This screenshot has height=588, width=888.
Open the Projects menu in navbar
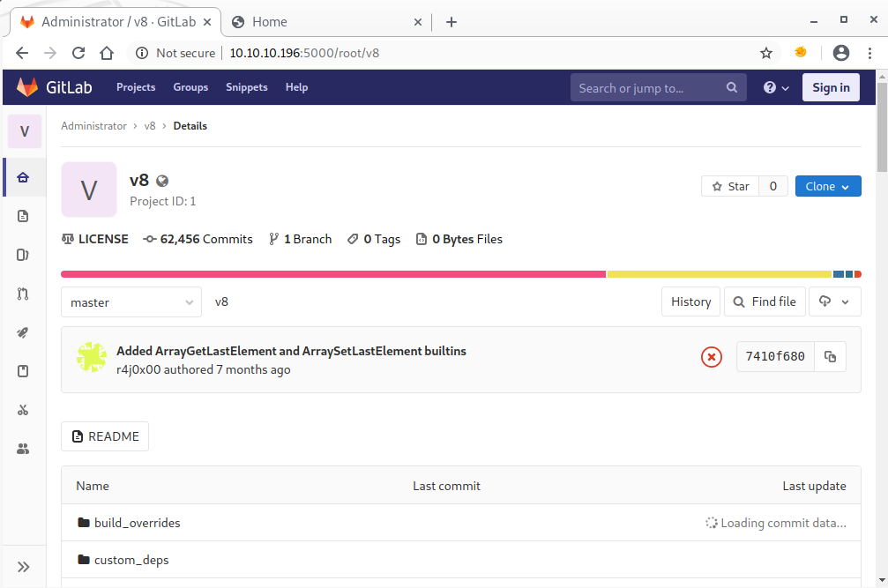(x=136, y=87)
